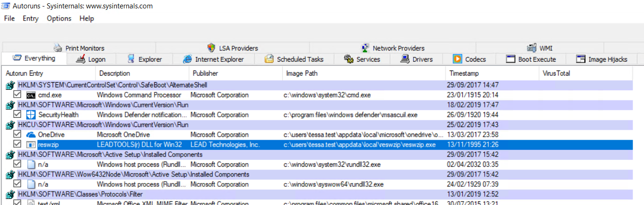Sort by Timestamp column header
Screen dimensions: 644x205
coord(492,73)
